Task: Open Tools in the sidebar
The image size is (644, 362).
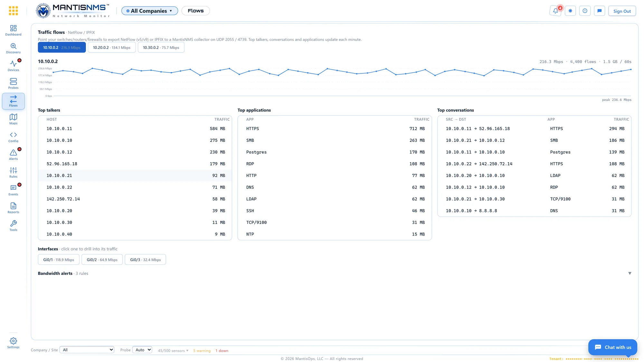Action: (13, 226)
